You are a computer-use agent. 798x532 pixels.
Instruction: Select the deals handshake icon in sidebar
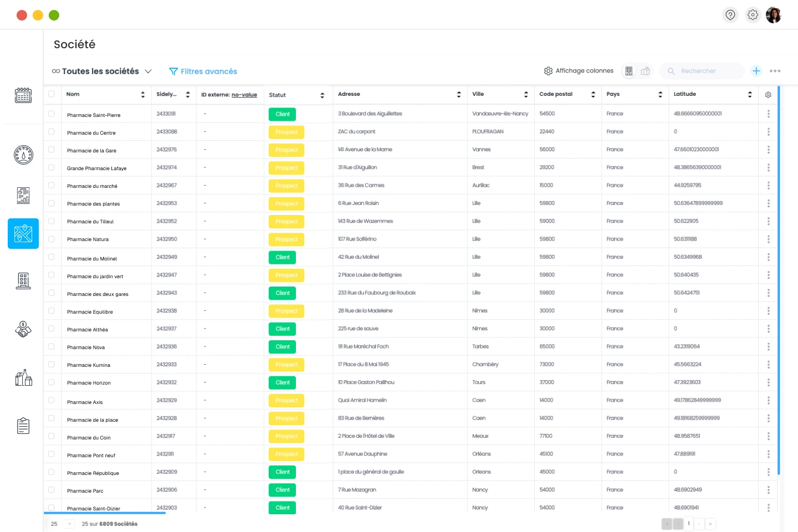23,329
